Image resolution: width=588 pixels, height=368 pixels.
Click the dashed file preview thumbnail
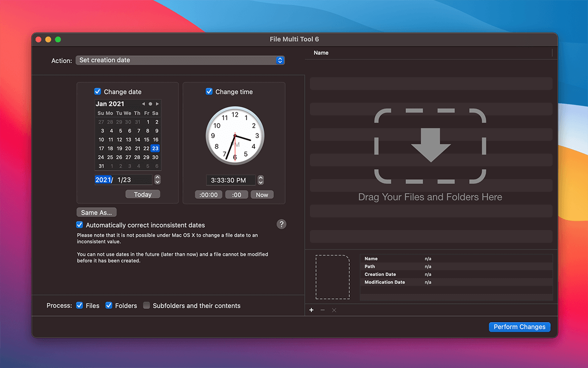coord(333,277)
